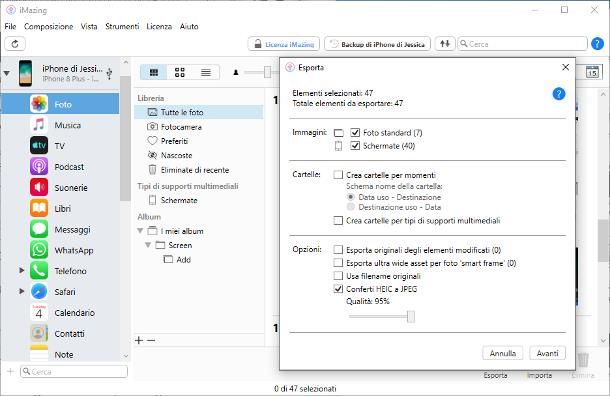
Task: Uncheck Schermate (40) checkbox
Action: (355, 146)
